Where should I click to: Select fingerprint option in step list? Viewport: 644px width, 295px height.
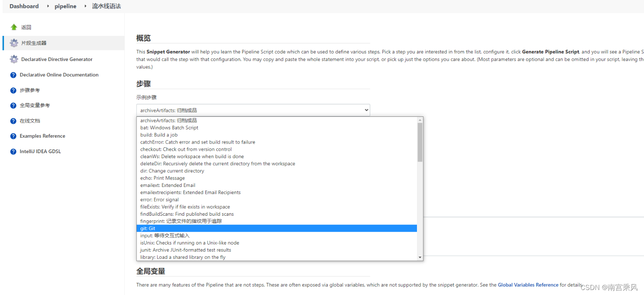[277, 221]
